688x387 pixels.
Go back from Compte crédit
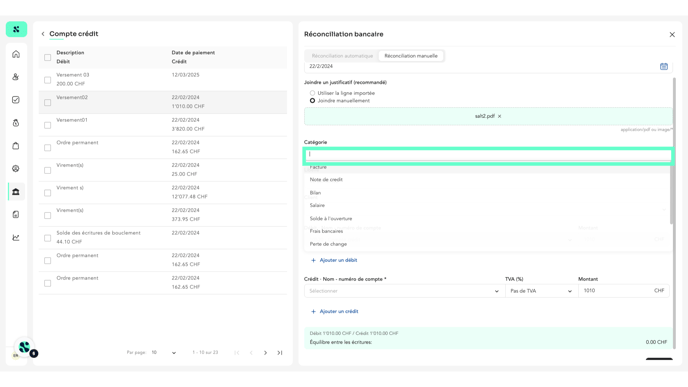tap(43, 34)
